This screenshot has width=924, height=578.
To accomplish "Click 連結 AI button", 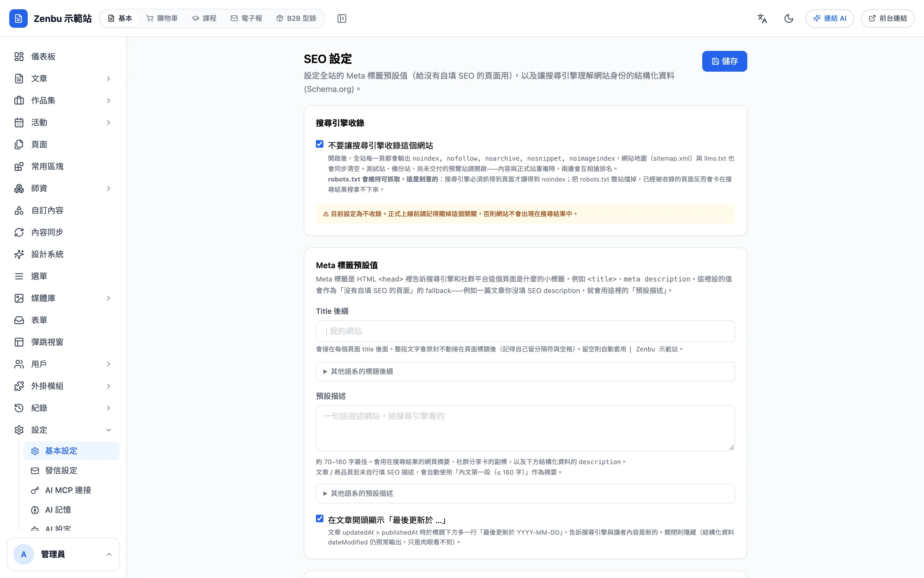I will coord(830,18).
